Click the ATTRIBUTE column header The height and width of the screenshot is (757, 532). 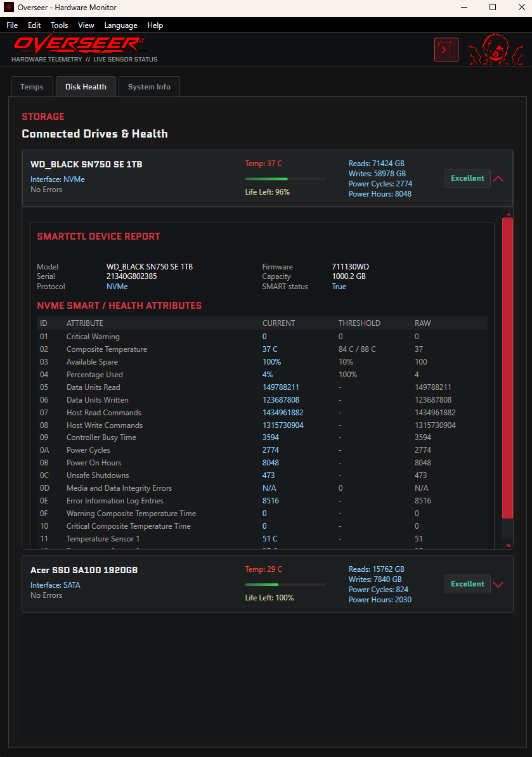[x=85, y=323]
